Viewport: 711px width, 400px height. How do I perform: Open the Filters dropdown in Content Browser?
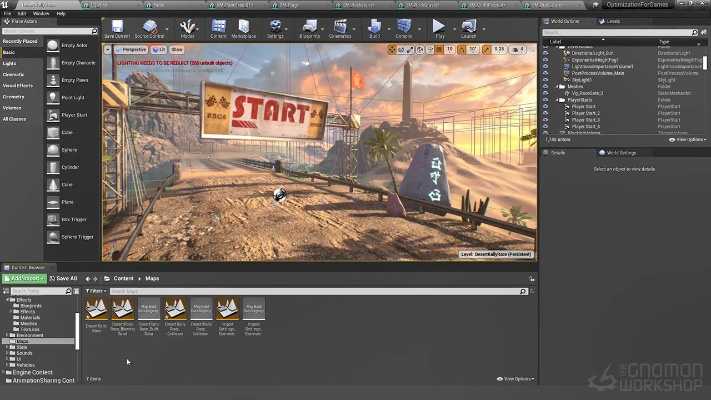click(x=96, y=291)
